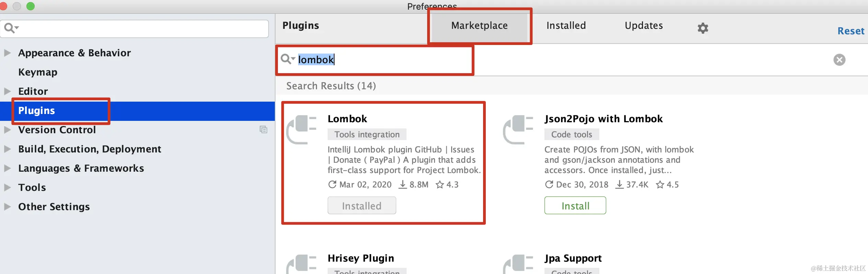Click the plugins settings gear icon
This screenshot has height=274, width=868.
[703, 28]
